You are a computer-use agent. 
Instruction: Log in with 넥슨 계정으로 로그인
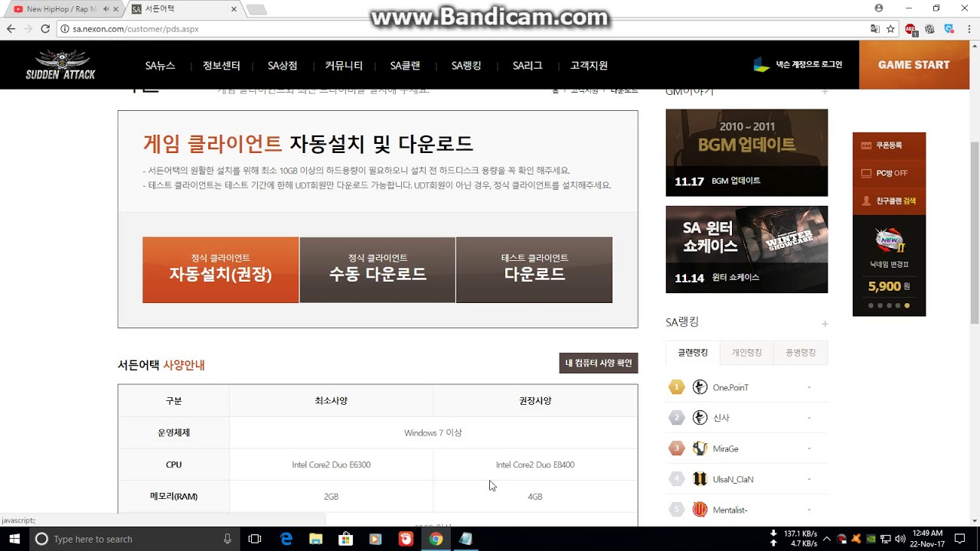(x=798, y=65)
